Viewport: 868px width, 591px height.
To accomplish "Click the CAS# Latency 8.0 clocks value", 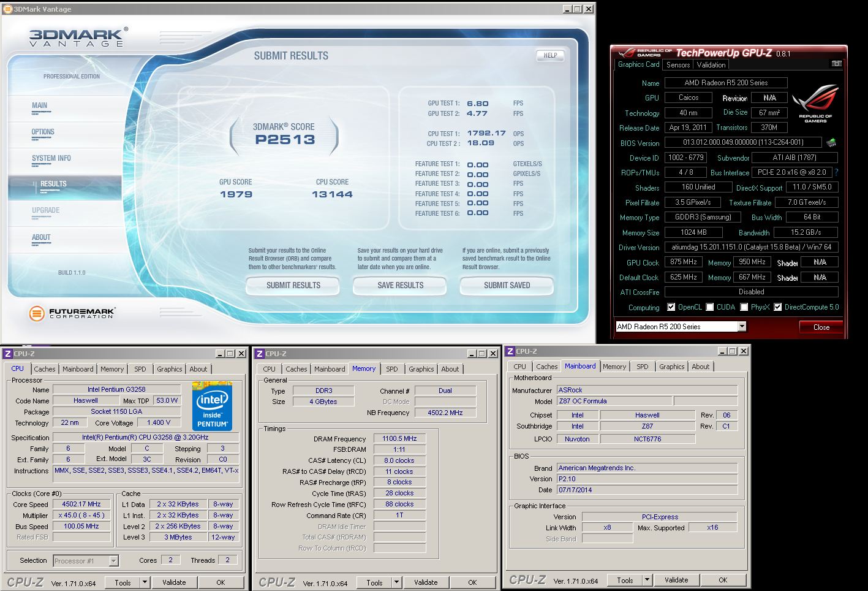I will tap(399, 460).
